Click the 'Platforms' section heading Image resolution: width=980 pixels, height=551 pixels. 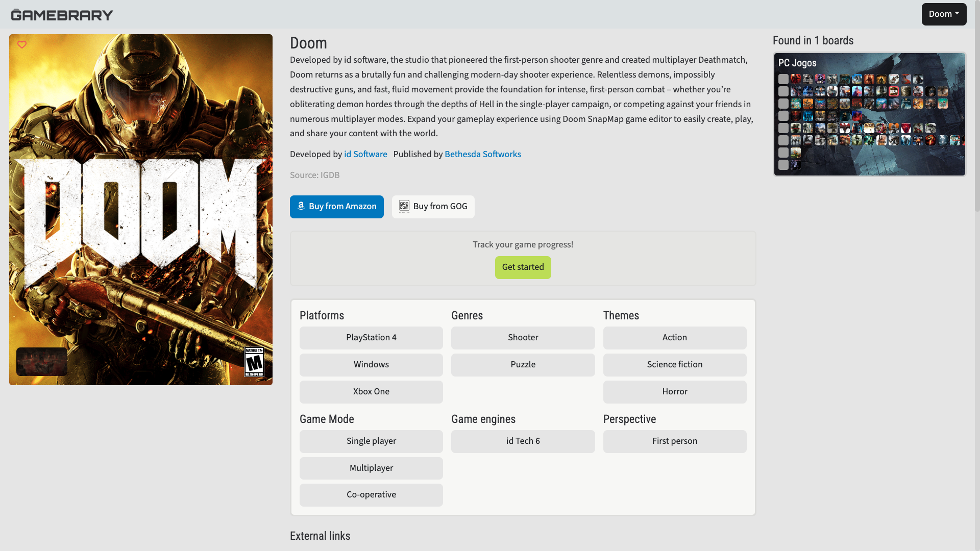click(x=322, y=316)
